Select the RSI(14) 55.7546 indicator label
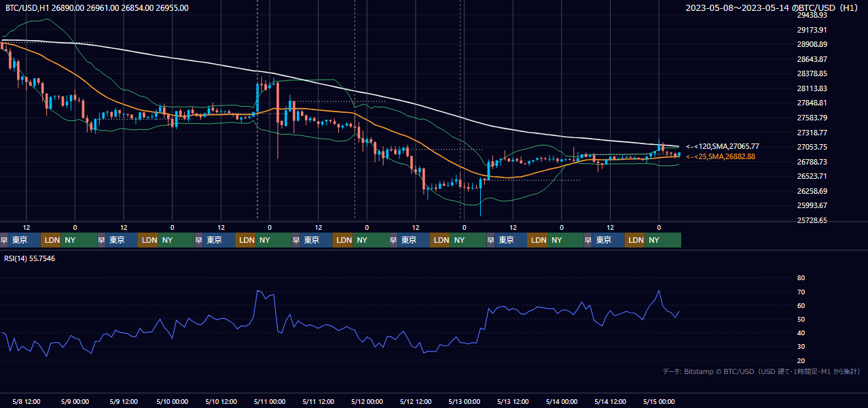This screenshot has height=408, width=868. tap(30, 258)
